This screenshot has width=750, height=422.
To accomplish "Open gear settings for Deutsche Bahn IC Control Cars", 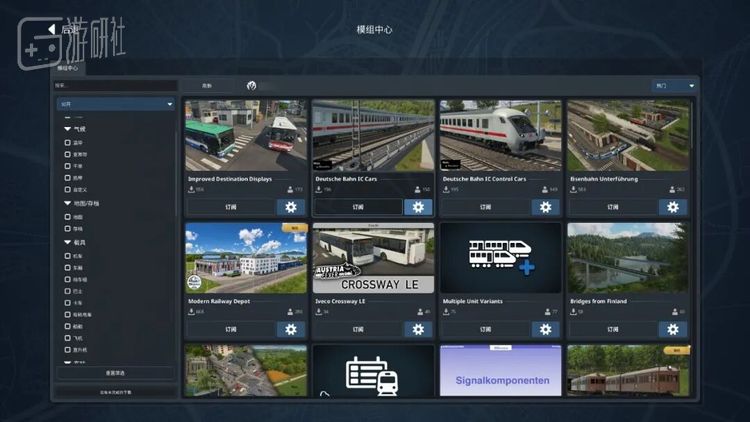I will [545, 207].
